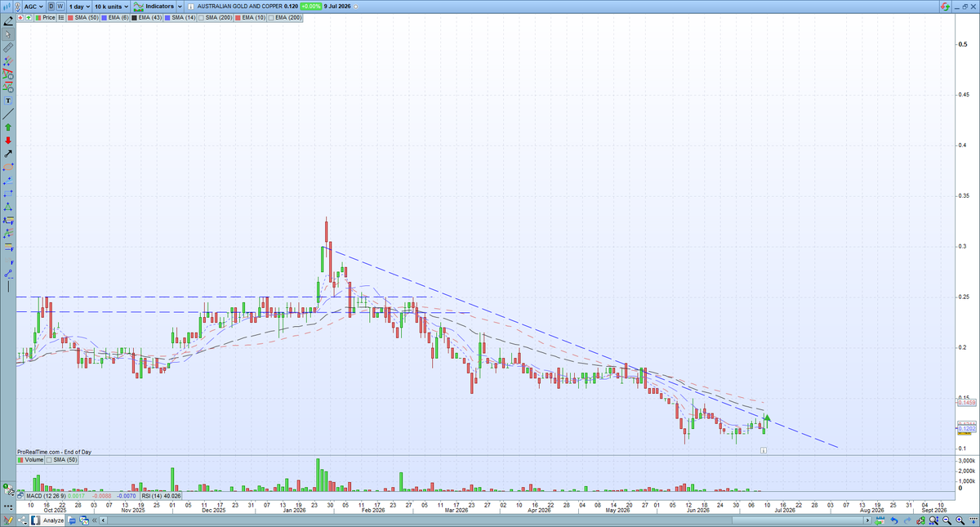Select the red down arrow tool
The width and height of the screenshot is (980, 527).
point(8,141)
